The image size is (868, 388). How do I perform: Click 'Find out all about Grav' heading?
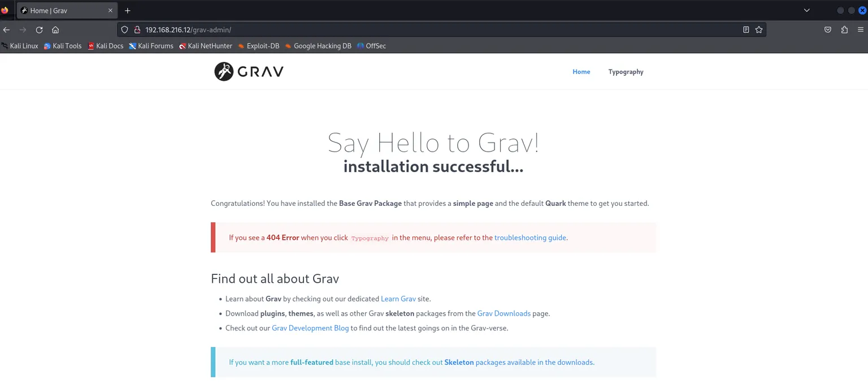[x=275, y=278]
